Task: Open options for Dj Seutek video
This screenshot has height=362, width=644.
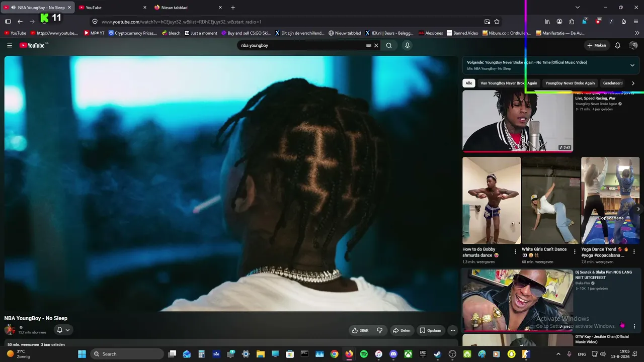Action: tap(634, 326)
